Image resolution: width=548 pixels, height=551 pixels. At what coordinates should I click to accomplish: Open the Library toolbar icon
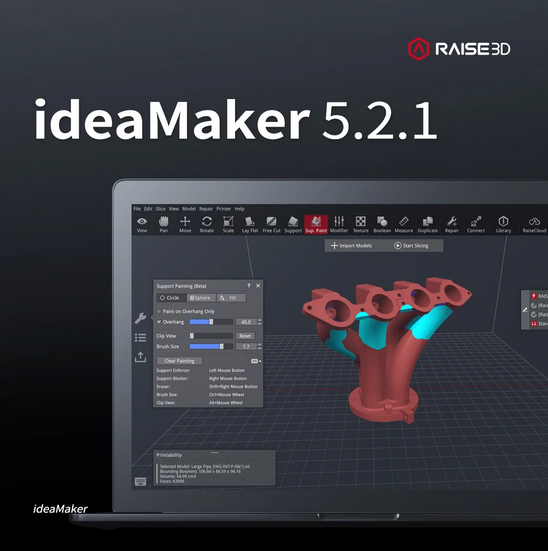pyautogui.click(x=503, y=224)
